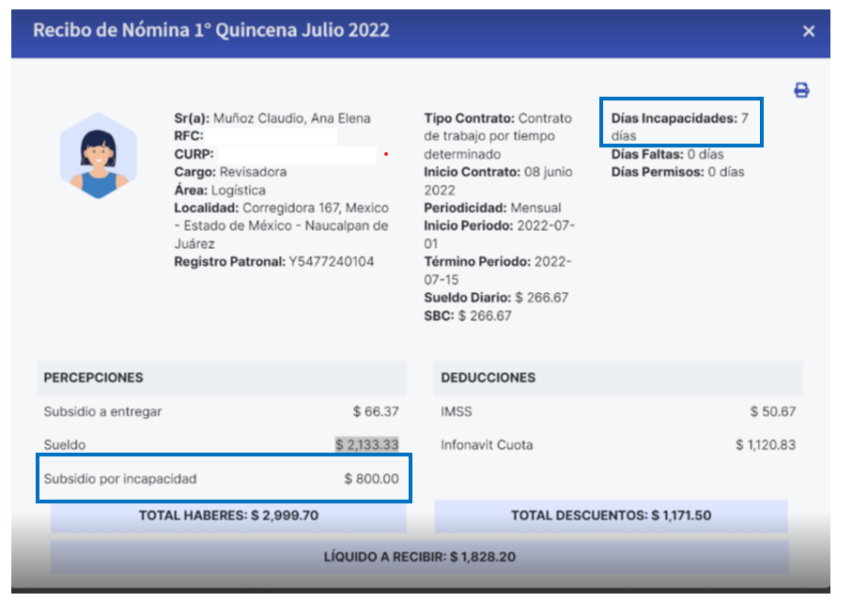Click the Área value Logística
The width and height of the screenshot is (868, 602).
tap(238, 191)
